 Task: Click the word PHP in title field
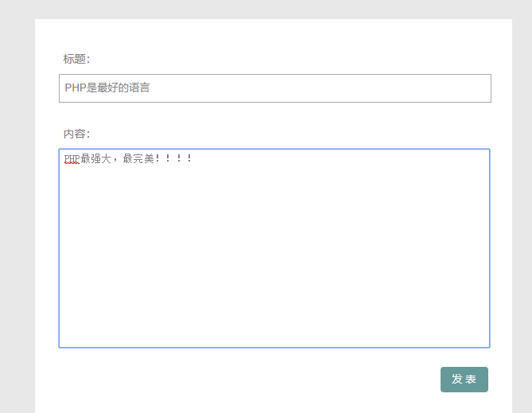[x=75, y=88]
